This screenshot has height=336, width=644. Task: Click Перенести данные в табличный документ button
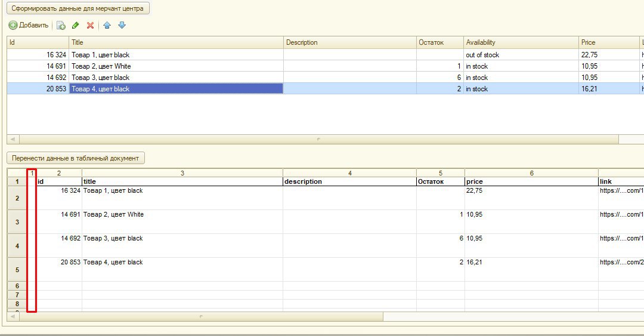coord(76,158)
